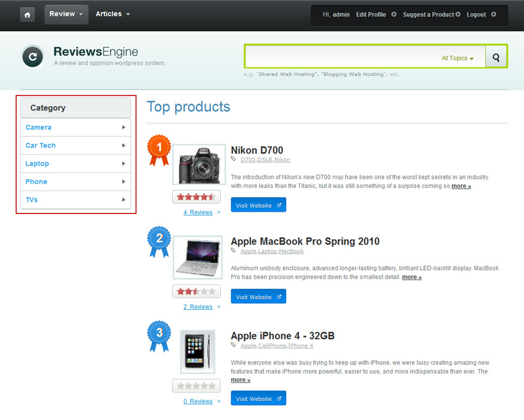Expand the Car Tech category arrow
Screen dimensions: 524x420
[x=124, y=145]
